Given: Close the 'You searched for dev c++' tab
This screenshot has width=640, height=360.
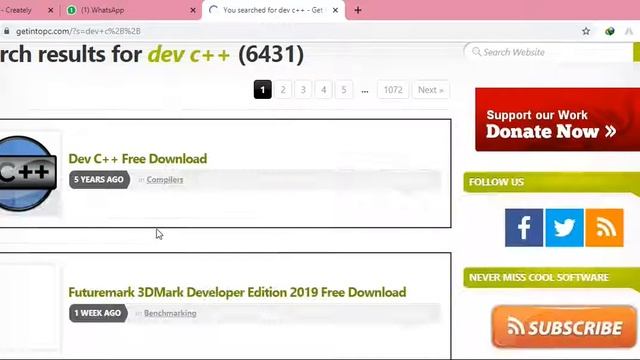Looking at the screenshot, I should (335, 10).
